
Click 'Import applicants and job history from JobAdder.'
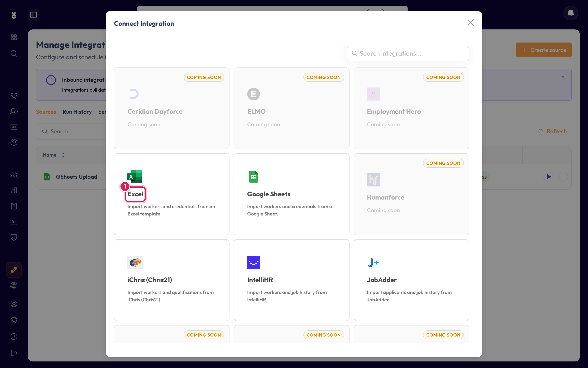point(409,296)
